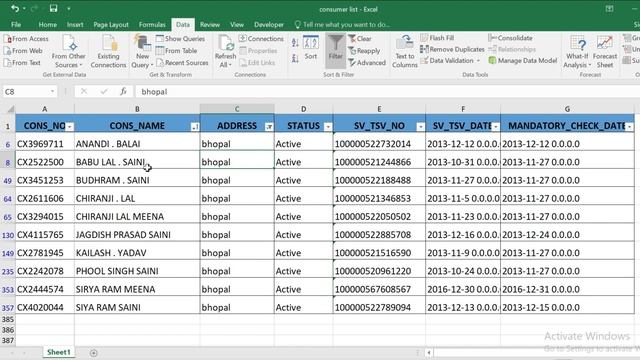Click the Sheet1 tab

(58, 352)
